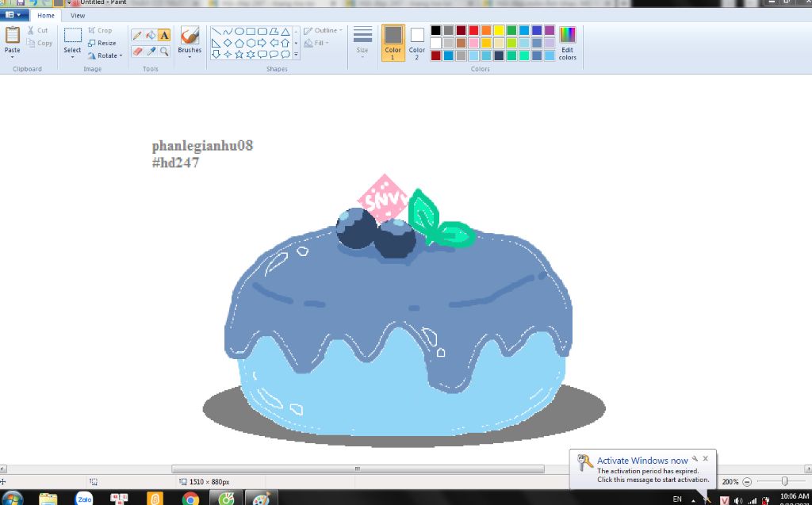
Task: Pick the yellow color swatch
Action: [x=499, y=30]
